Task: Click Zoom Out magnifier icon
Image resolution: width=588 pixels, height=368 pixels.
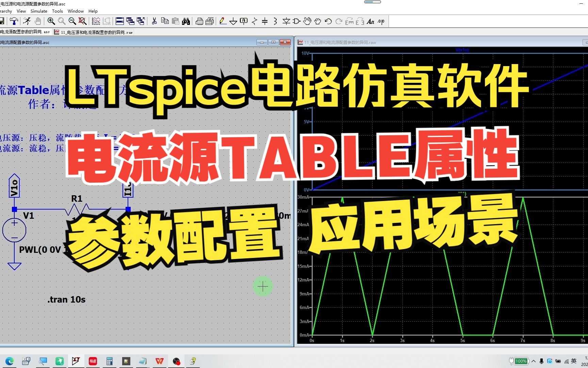Action: coord(72,21)
